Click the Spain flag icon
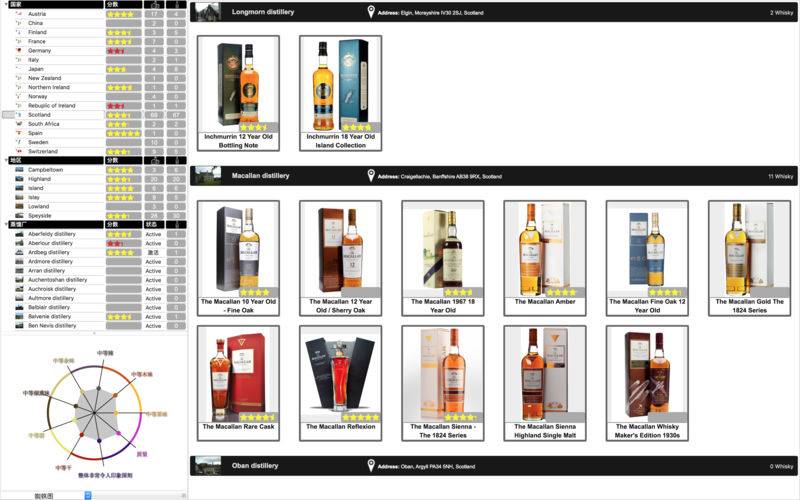 19,133
